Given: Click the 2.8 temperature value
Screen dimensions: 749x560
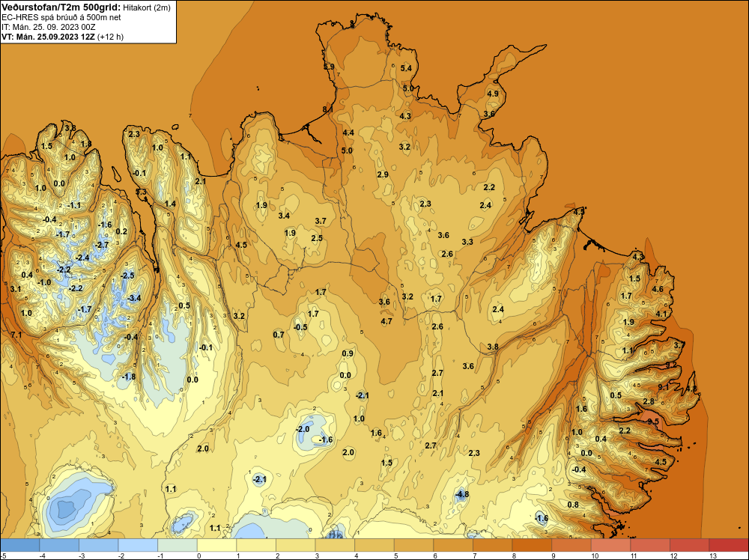Looking at the screenshot, I should click(648, 401).
